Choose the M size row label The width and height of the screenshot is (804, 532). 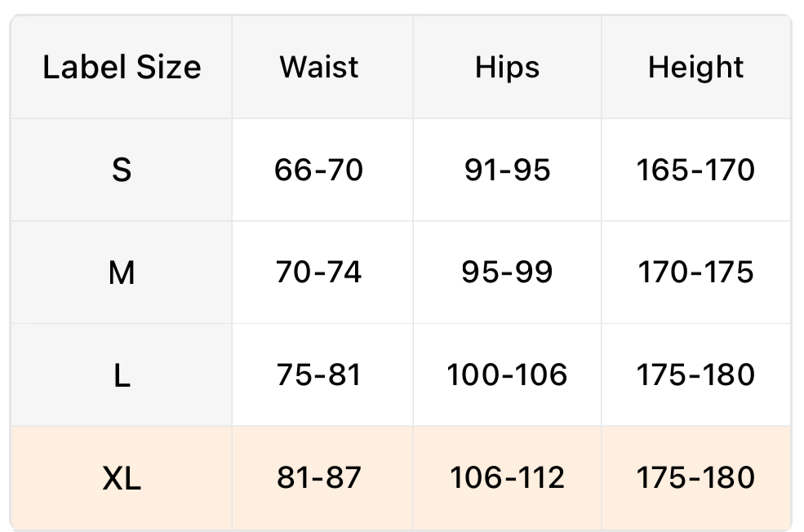(122, 273)
